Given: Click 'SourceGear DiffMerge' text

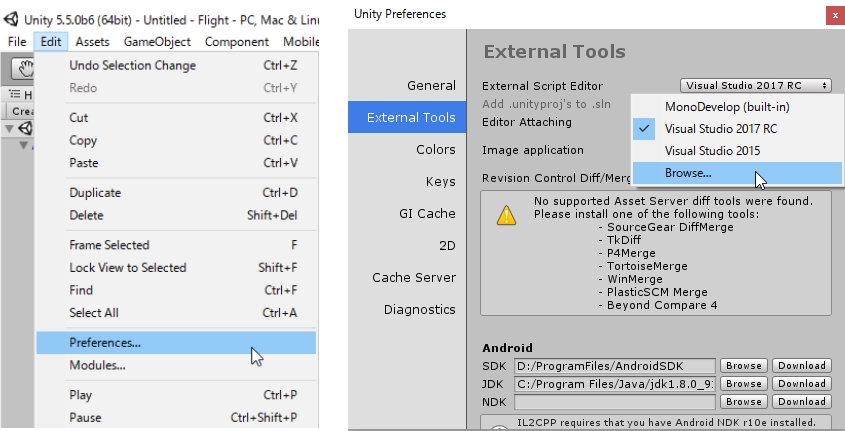Looking at the screenshot, I should click(x=670, y=227).
